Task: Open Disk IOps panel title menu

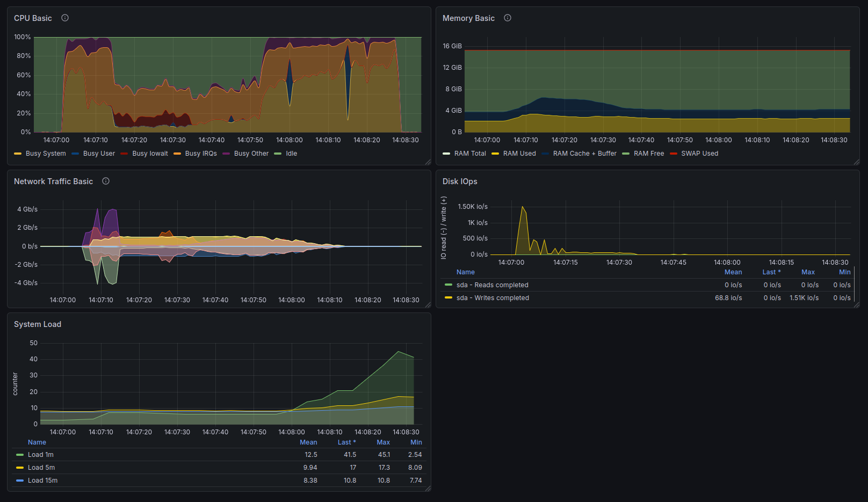Action: click(x=460, y=181)
